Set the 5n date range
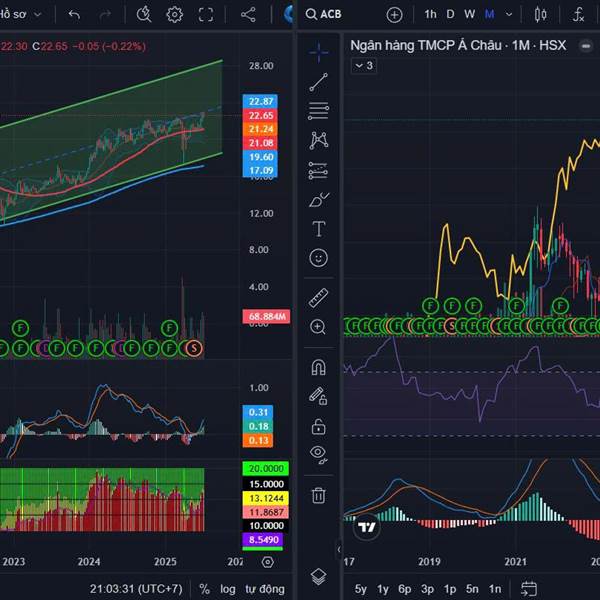The width and height of the screenshot is (600, 600). point(472,589)
